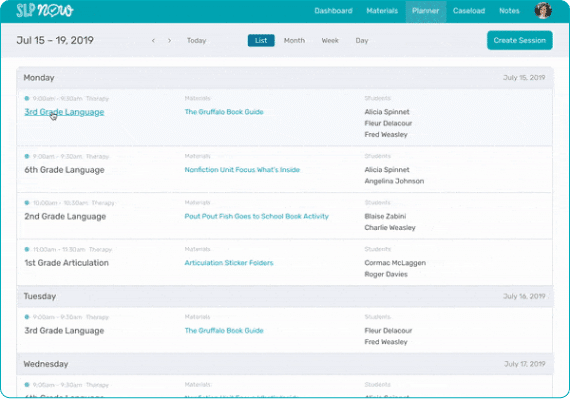Click the teal status dot of 6th Grade Language session
The width and height of the screenshot is (570, 399).
(27, 156)
